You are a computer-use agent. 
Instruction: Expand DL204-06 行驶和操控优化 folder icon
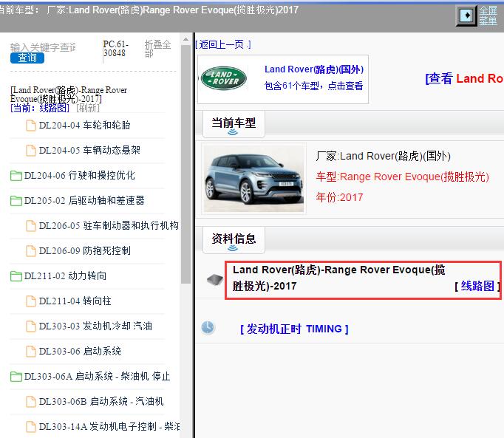(16, 176)
